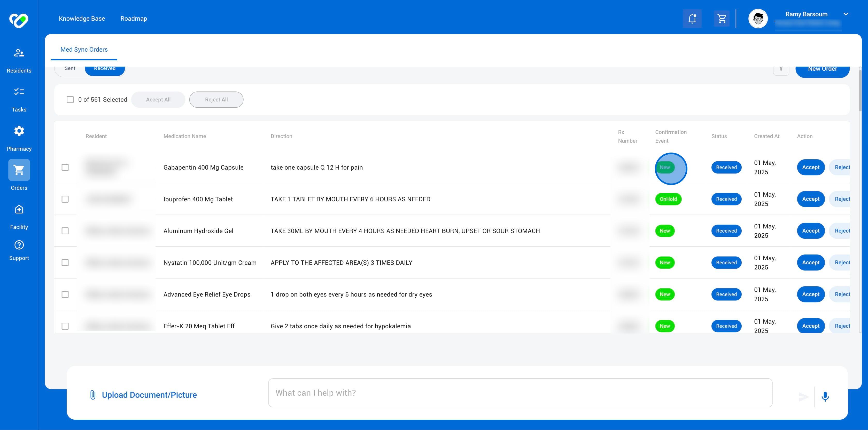Click the Created At column header

(766, 136)
